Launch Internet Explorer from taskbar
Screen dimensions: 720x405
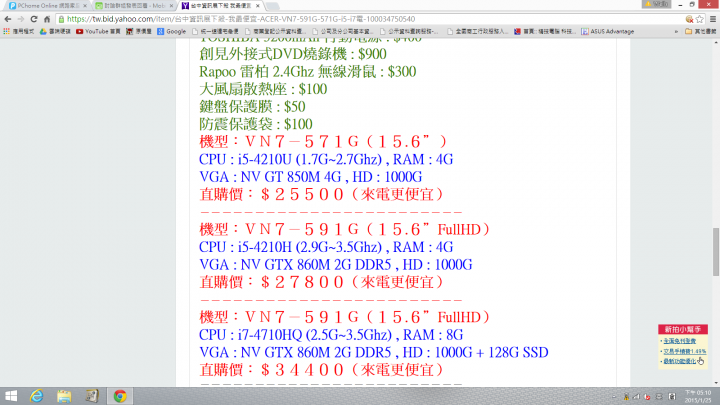pyautogui.click(x=37, y=396)
